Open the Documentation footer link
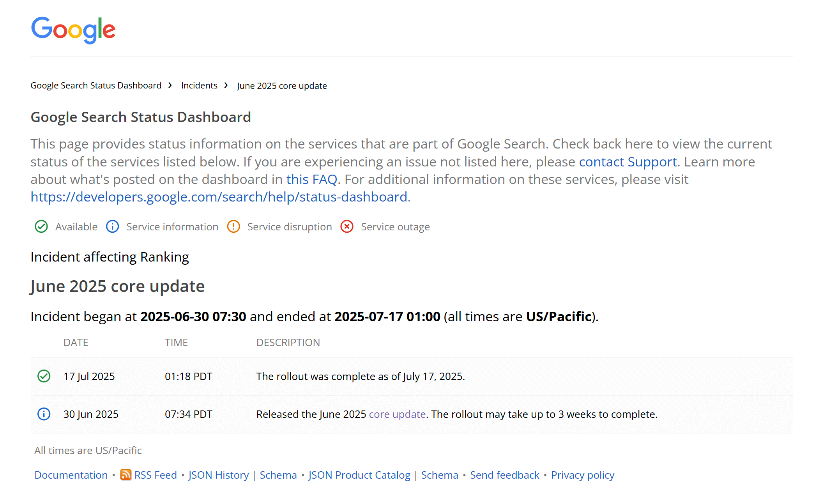822x504 pixels. pos(71,475)
